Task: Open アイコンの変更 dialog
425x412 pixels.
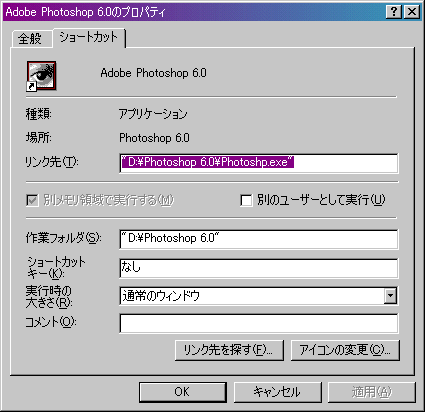Action: click(345, 350)
